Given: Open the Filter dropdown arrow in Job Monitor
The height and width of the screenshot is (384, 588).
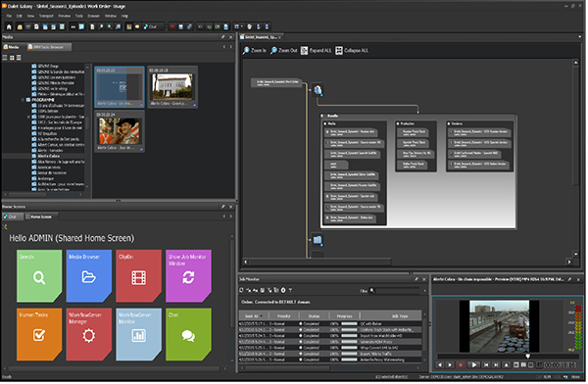Looking at the screenshot, I should coord(424,291).
